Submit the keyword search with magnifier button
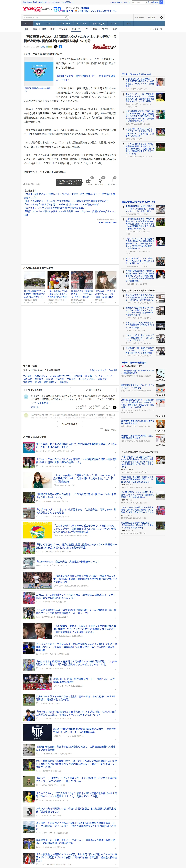 click(66, 18)
